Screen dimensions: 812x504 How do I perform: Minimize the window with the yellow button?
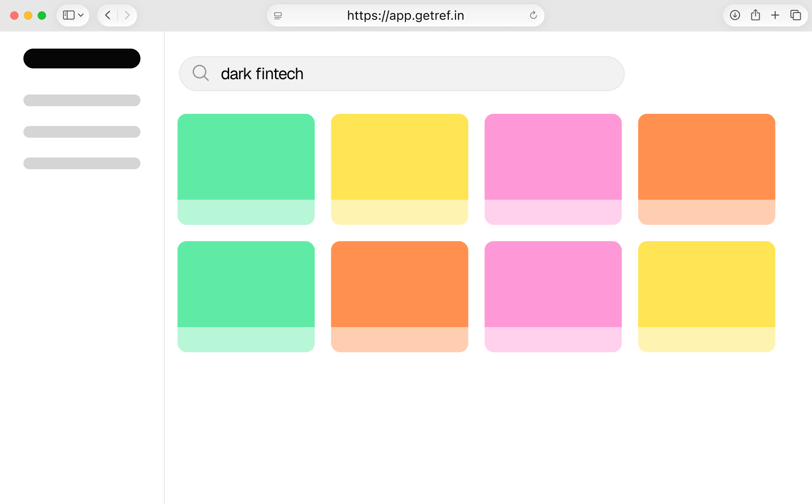(x=28, y=16)
